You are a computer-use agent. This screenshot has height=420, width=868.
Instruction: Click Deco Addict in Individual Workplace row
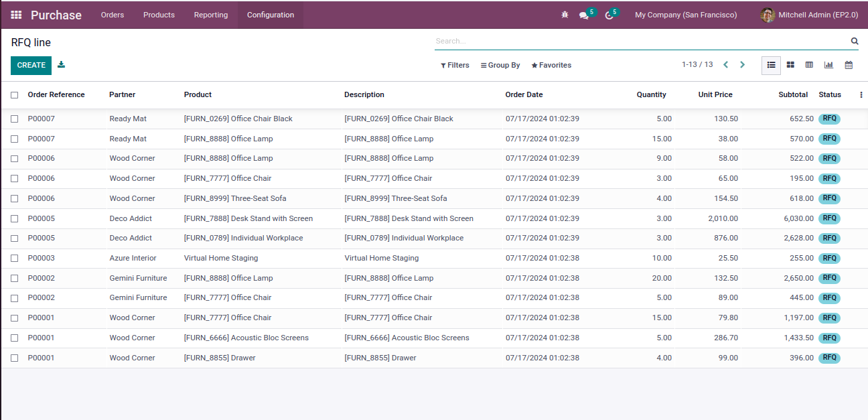coord(131,238)
